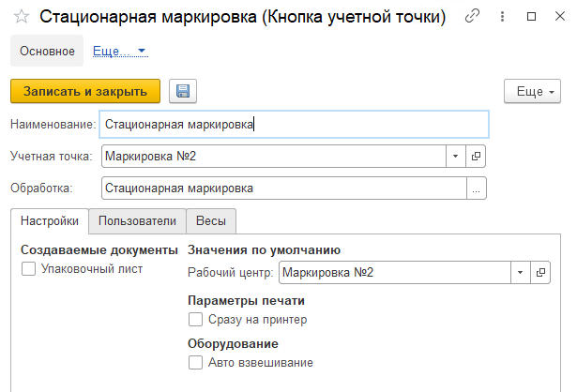Click ellipsis button for Обработка field
Image resolution: width=577 pixels, height=392 pixels.
pos(478,188)
